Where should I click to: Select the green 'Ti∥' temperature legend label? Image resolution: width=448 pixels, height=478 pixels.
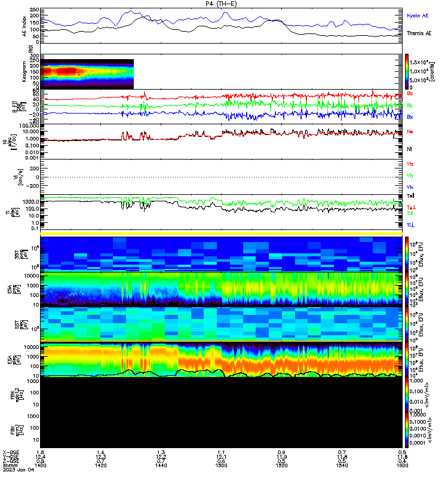(x=410, y=213)
